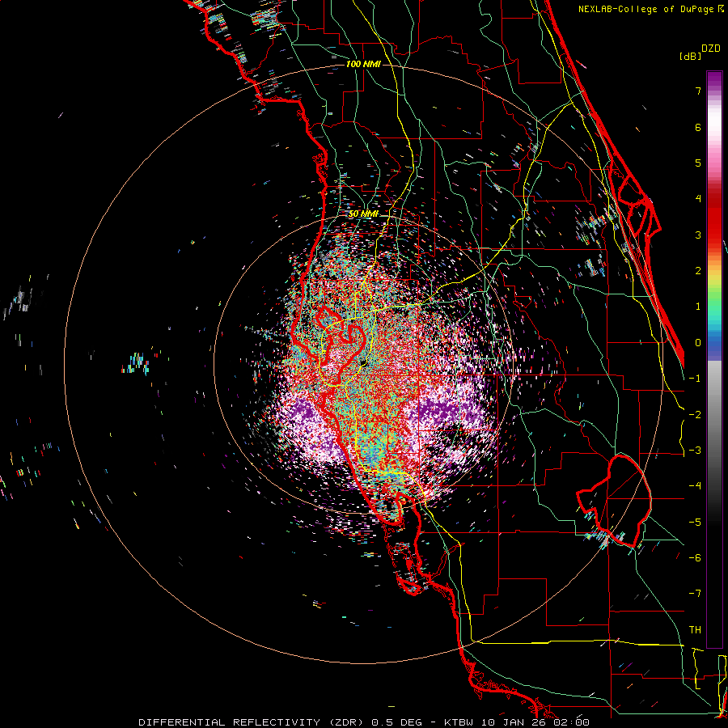Click the DZD legend title
728x728 pixels.
click(x=711, y=49)
